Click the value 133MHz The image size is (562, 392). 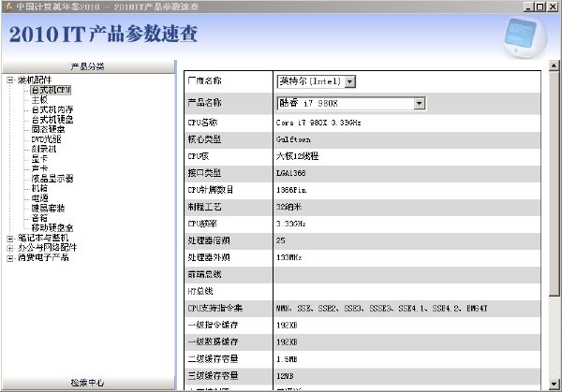point(289,257)
